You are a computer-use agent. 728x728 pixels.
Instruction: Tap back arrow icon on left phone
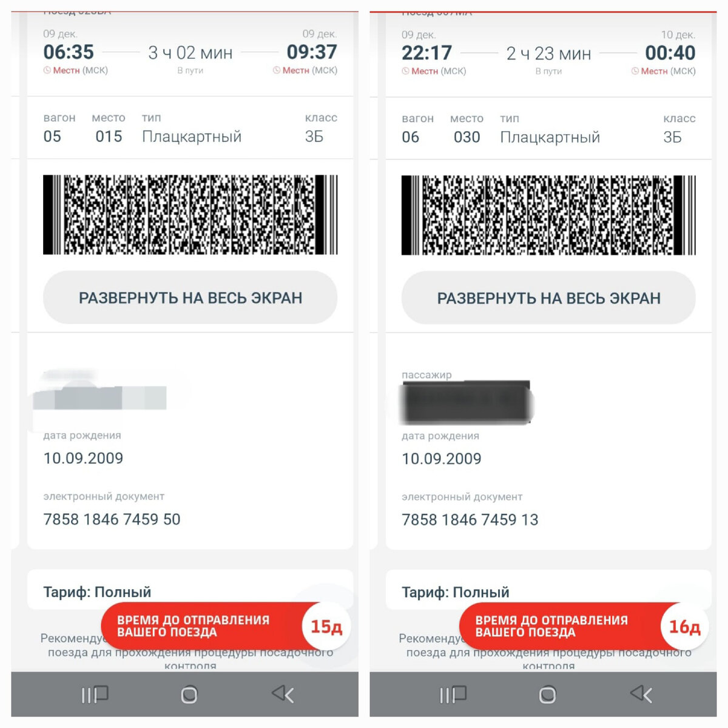283,694
